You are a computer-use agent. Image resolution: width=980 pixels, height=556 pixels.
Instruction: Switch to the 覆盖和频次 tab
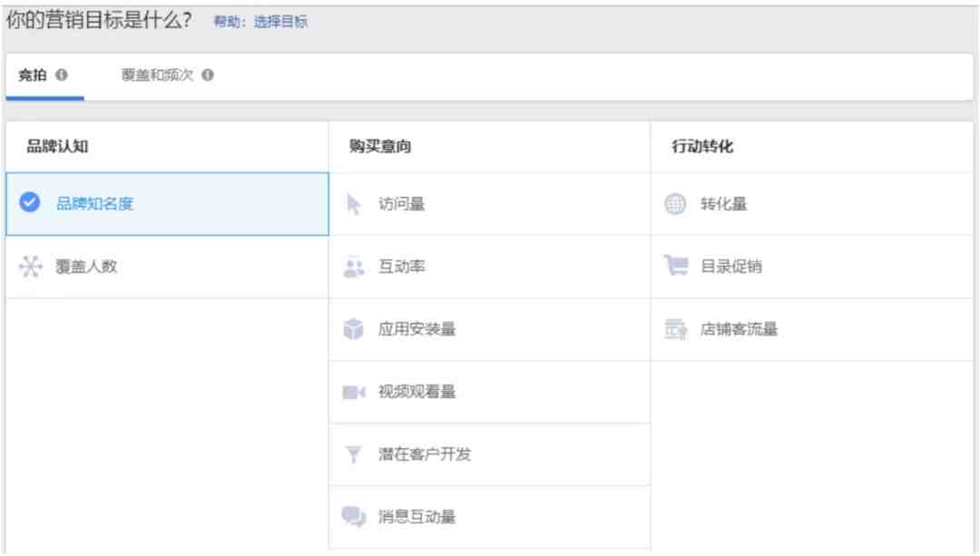pyautogui.click(x=158, y=75)
